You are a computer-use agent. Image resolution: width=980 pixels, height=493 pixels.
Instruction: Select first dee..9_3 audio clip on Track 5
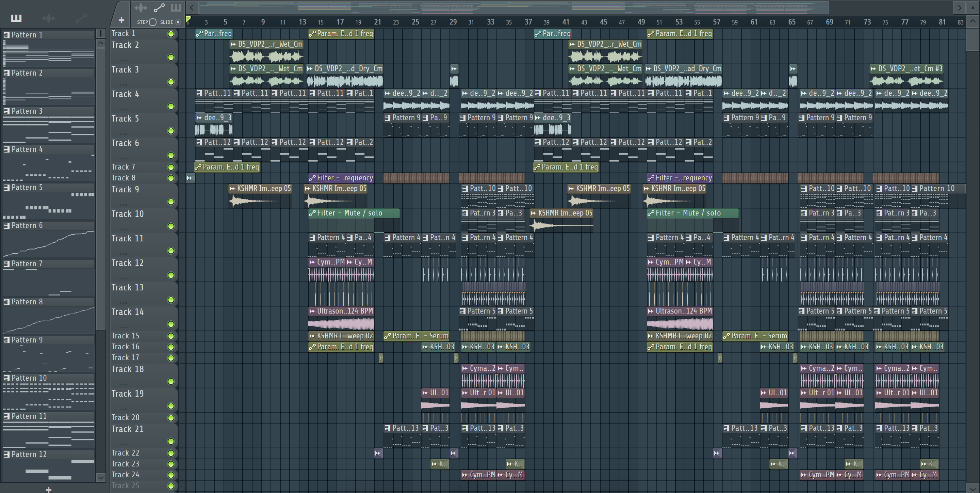point(214,125)
